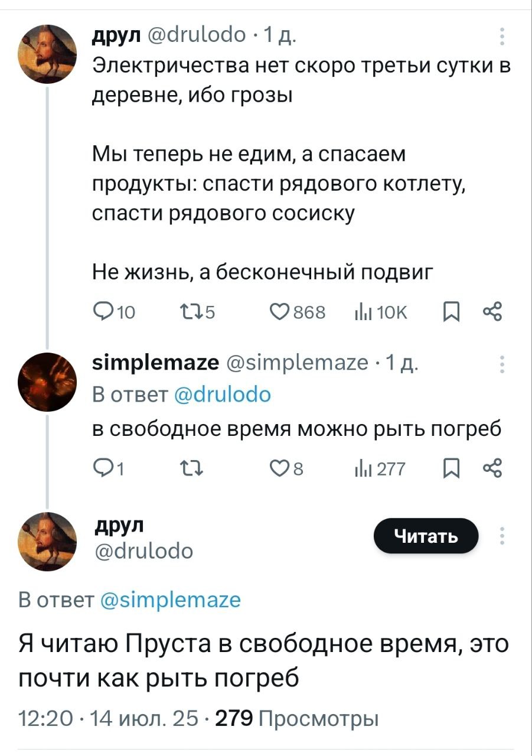532x756 pixels.
Task: Open more options next to Читать button
Action: point(502,536)
